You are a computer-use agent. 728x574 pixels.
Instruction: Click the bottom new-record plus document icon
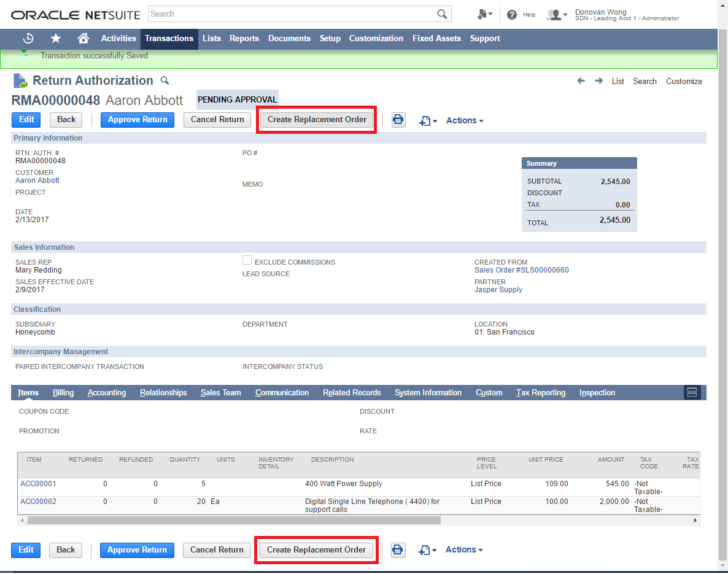coord(427,550)
